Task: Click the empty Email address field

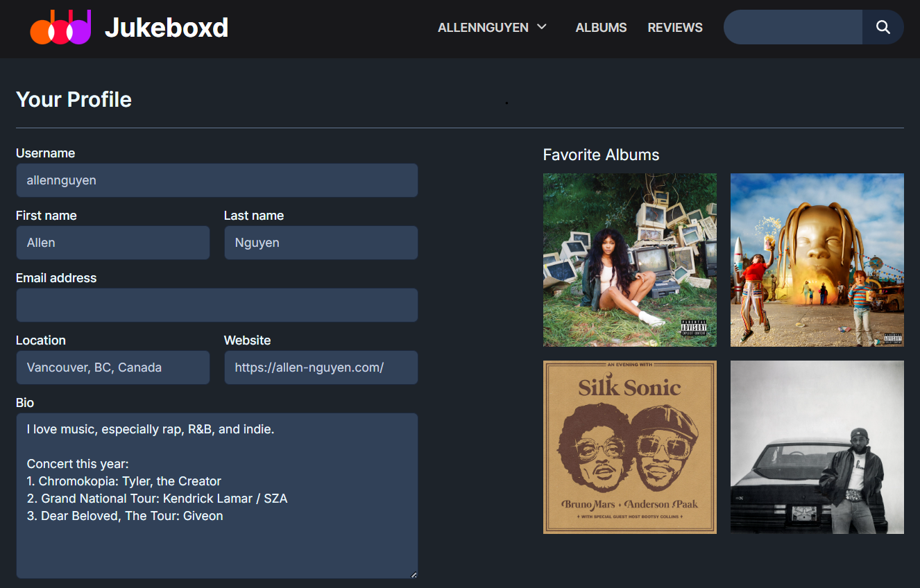Action: pyautogui.click(x=216, y=305)
